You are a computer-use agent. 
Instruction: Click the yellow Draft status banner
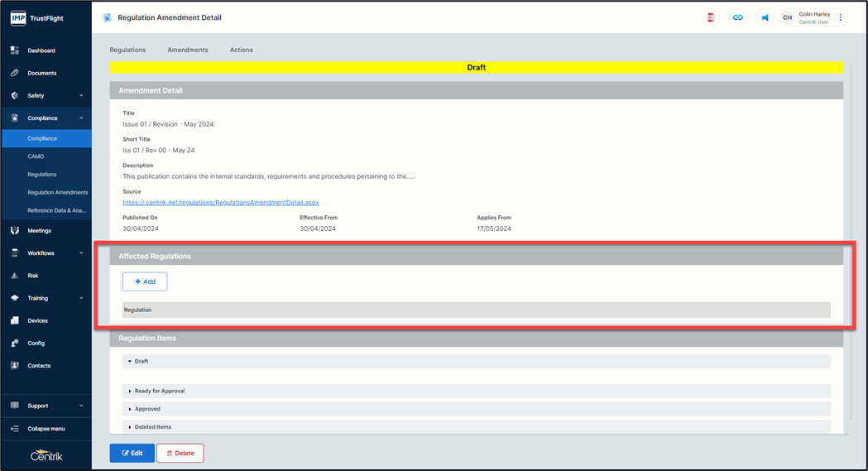click(x=476, y=68)
